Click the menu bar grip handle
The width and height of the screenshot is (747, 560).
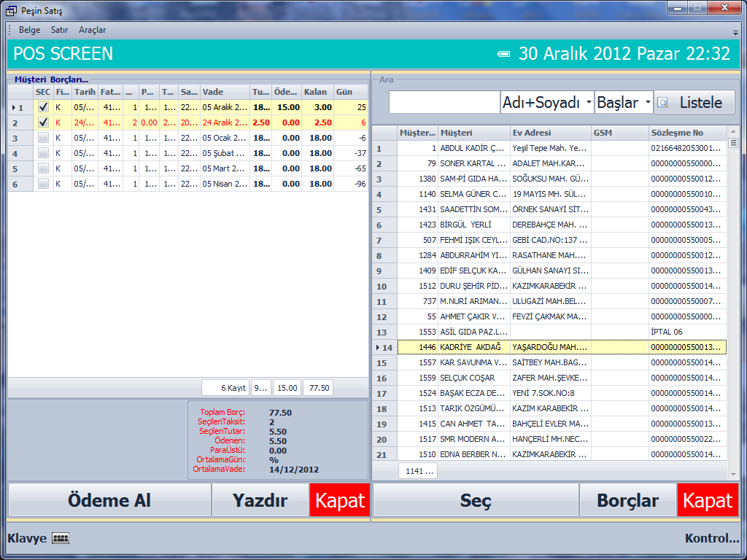[9, 30]
